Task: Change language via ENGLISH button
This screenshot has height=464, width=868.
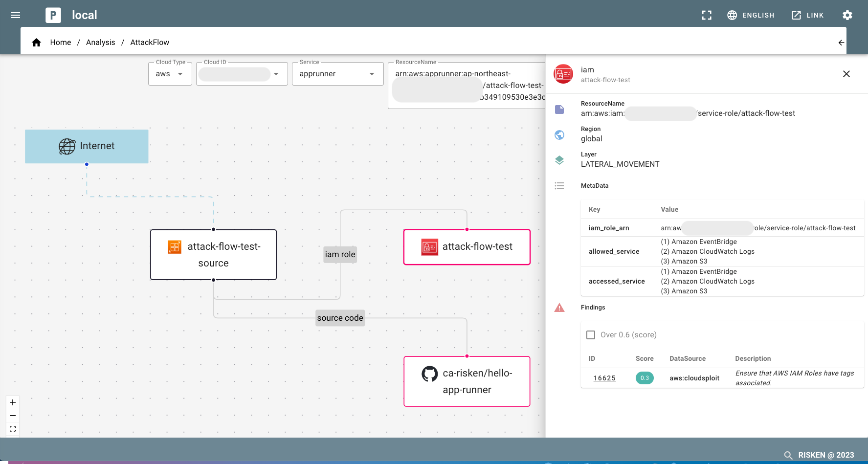Action: coord(751,15)
